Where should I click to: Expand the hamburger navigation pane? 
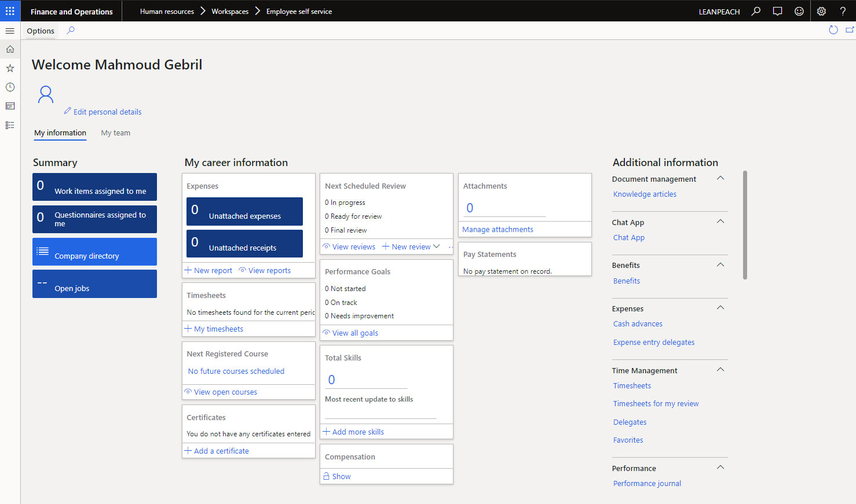pyautogui.click(x=10, y=31)
